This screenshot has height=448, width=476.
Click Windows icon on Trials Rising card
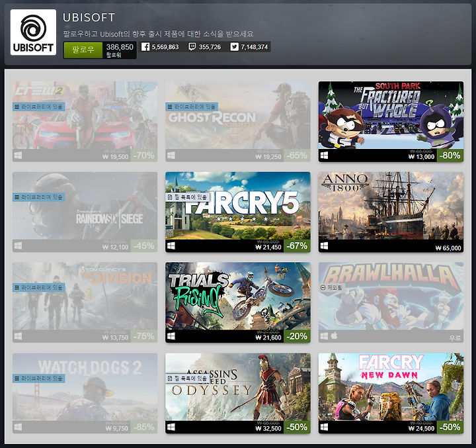click(x=171, y=336)
